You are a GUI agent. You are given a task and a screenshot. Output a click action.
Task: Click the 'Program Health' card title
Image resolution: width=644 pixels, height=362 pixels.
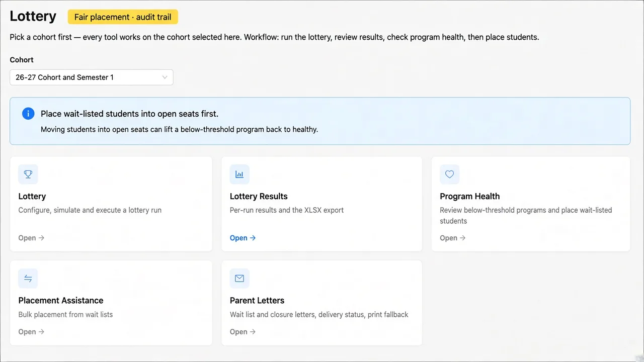(x=470, y=197)
